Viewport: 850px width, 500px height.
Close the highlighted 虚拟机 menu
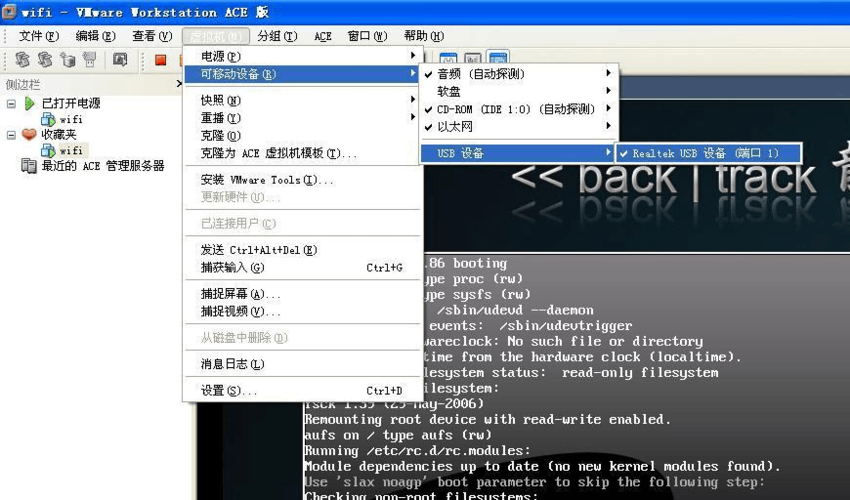(216, 36)
